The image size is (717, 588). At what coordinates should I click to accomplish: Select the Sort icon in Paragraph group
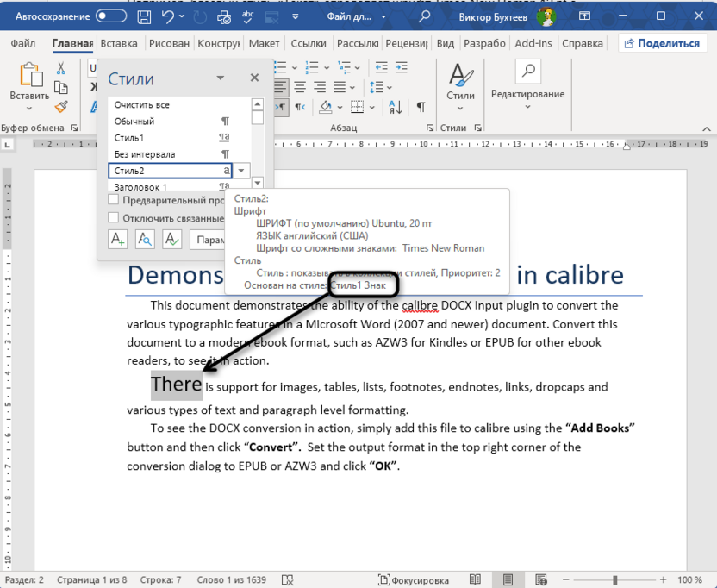coord(395,107)
